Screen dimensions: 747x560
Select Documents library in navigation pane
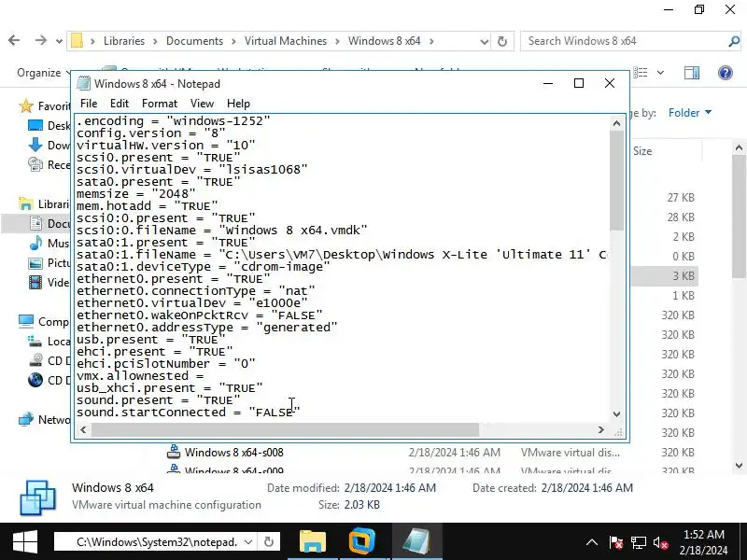(x=49, y=223)
